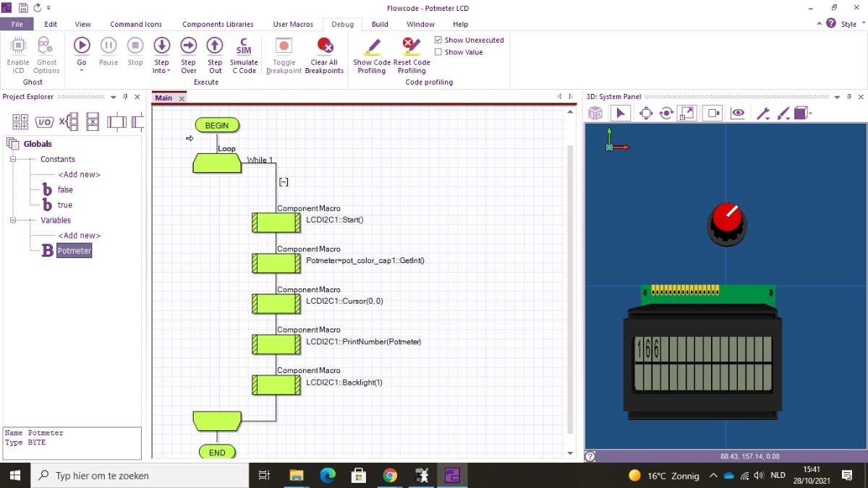Image resolution: width=868 pixels, height=488 pixels.
Task: Open Project Explorer panel options arrow
Action: tap(114, 97)
